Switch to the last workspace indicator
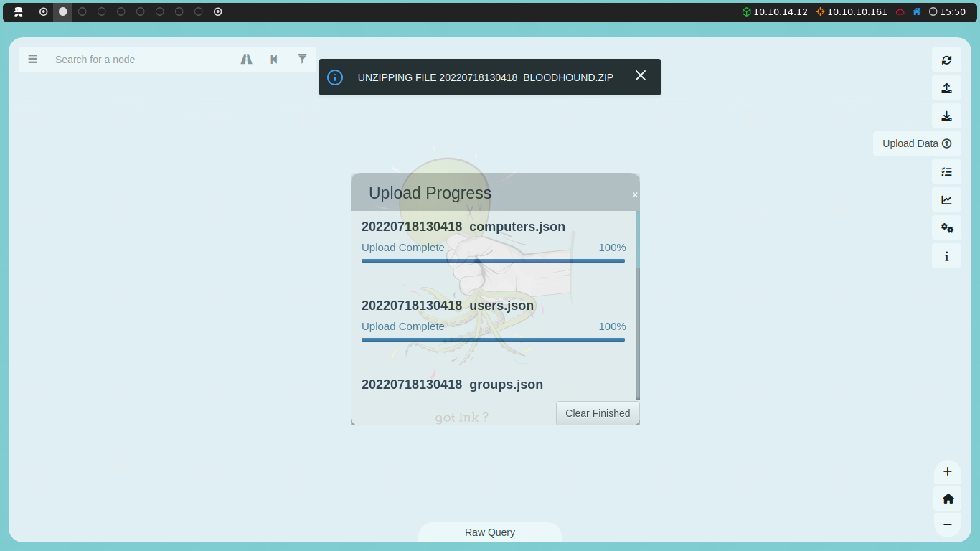The width and height of the screenshot is (980, 551). (x=218, y=11)
